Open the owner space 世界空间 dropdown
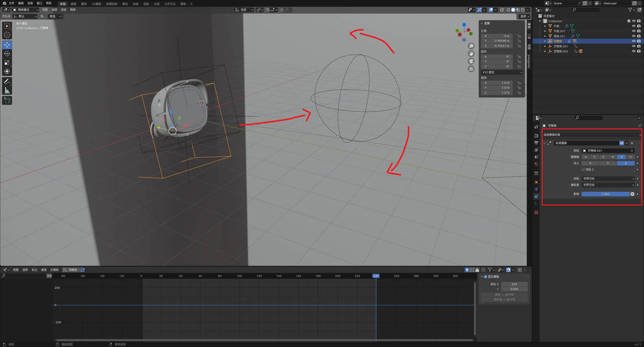The image size is (644, 347). point(608,185)
